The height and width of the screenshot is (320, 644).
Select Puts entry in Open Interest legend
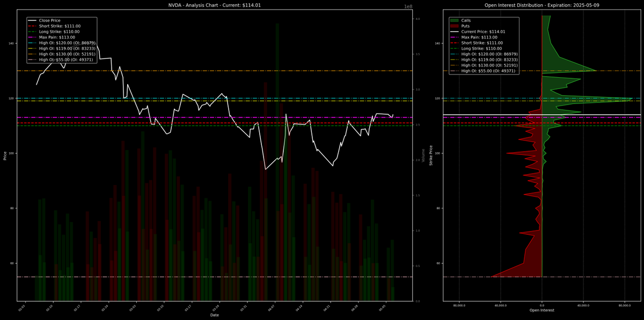click(x=460, y=26)
